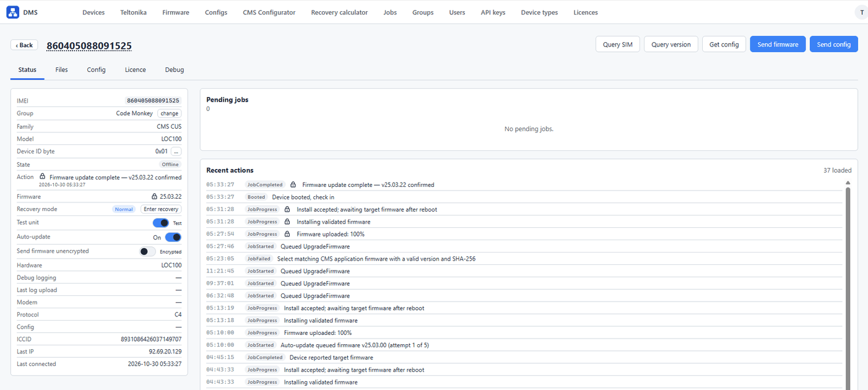This screenshot has height=390, width=868.
Task: Open CMS Configurator page
Action: [x=269, y=12]
